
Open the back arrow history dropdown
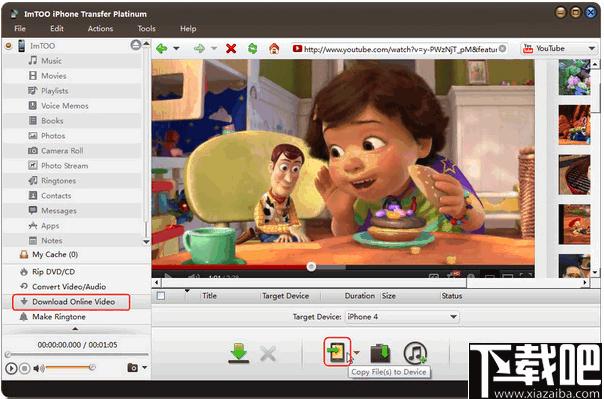(176, 49)
